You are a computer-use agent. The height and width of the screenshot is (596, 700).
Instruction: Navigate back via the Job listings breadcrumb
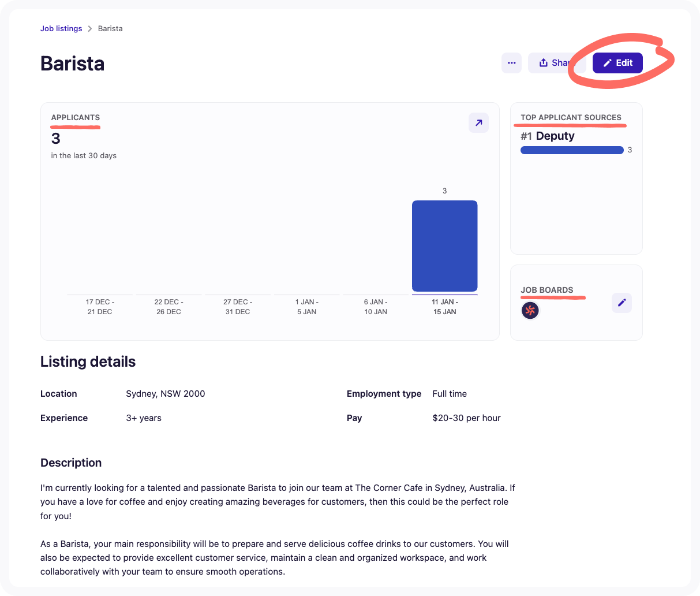61,28
